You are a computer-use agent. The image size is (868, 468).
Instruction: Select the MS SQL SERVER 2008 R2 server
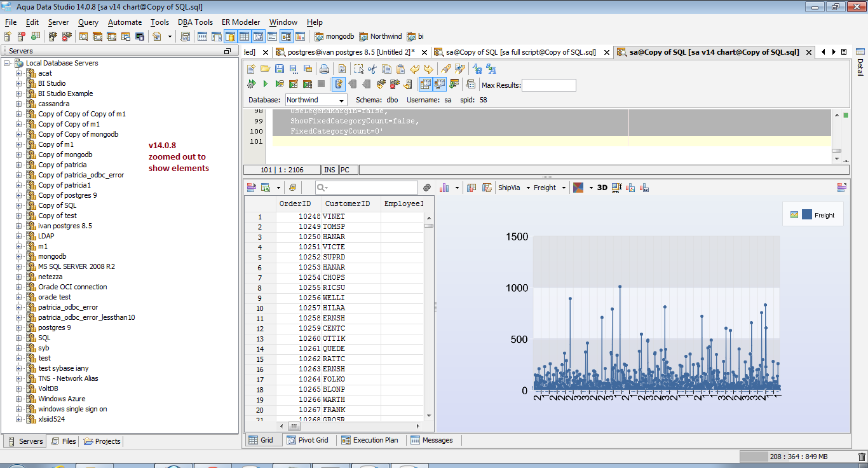(x=76, y=266)
